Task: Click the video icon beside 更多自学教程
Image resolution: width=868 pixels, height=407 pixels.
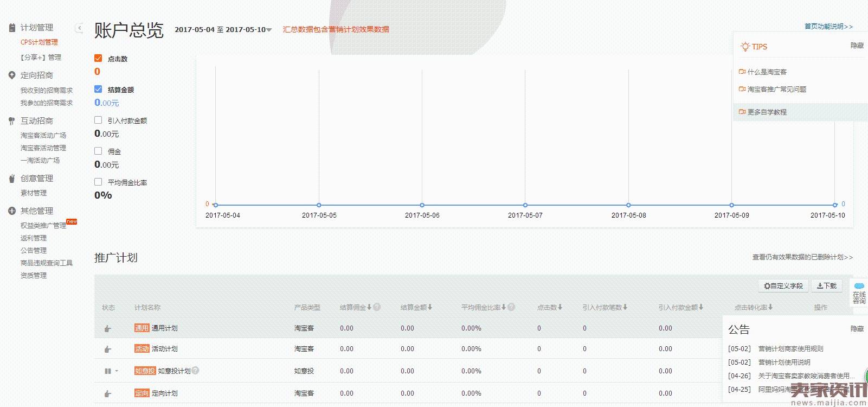Action: click(742, 112)
